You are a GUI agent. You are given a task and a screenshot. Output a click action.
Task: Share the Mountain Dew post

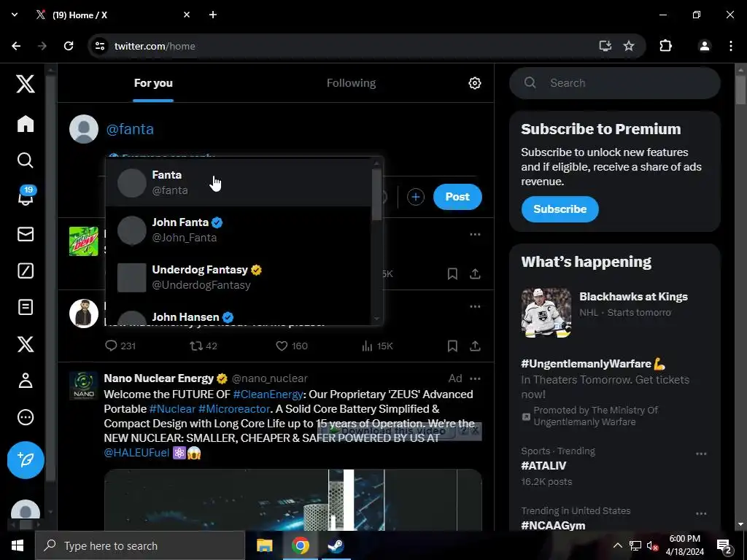(475, 274)
